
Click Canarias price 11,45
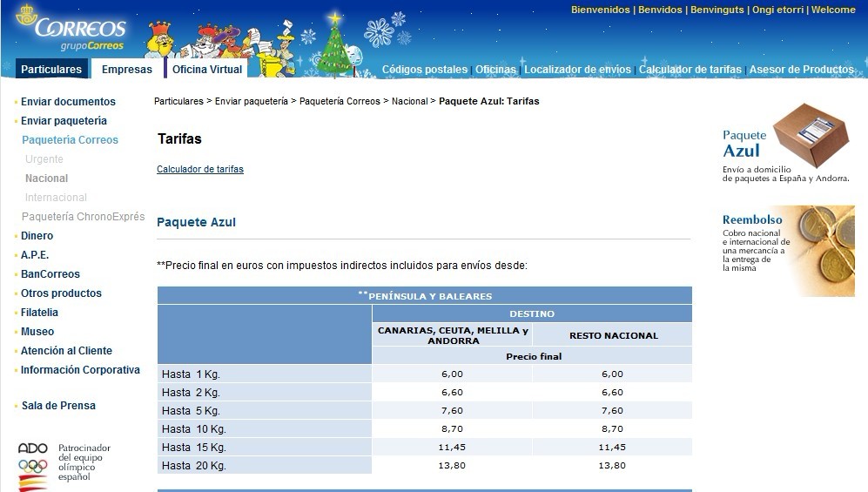point(452,448)
